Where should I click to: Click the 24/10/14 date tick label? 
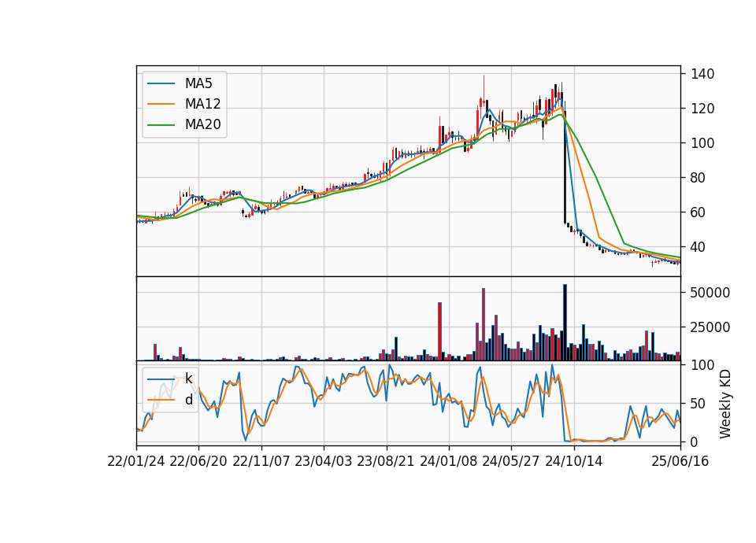(x=574, y=461)
